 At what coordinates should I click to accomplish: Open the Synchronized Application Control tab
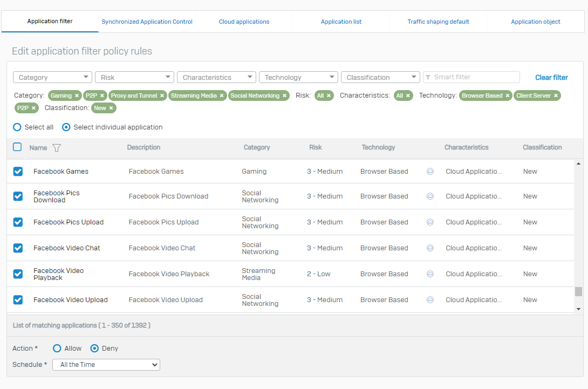pyautogui.click(x=147, y=22)
